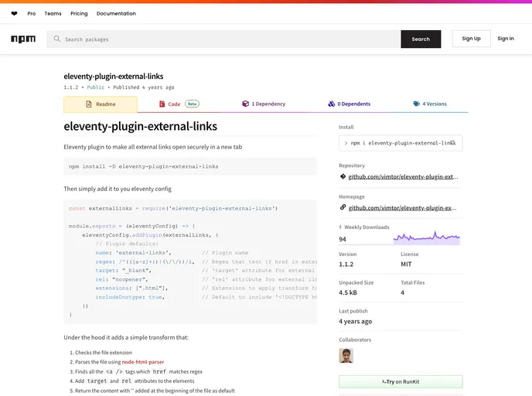Viewport: 532px width, 396px height.
Task: Click the black Search button
Action: point(421,39)
